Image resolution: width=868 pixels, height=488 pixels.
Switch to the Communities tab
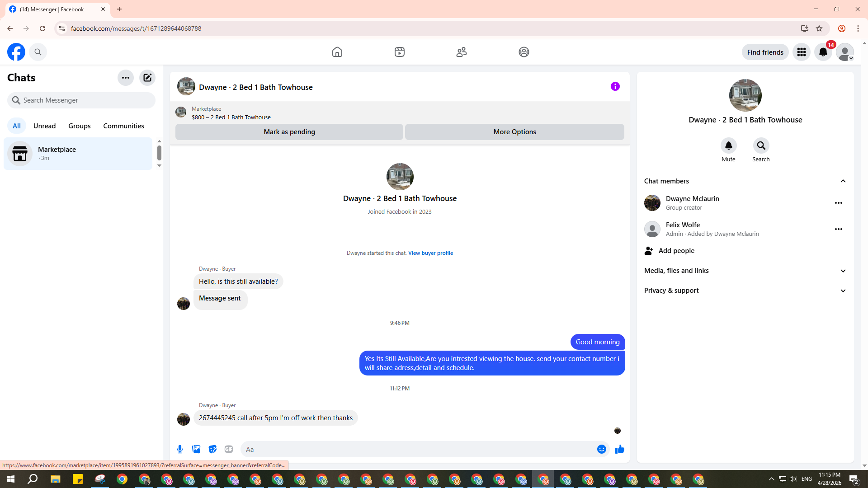[123, 126]
